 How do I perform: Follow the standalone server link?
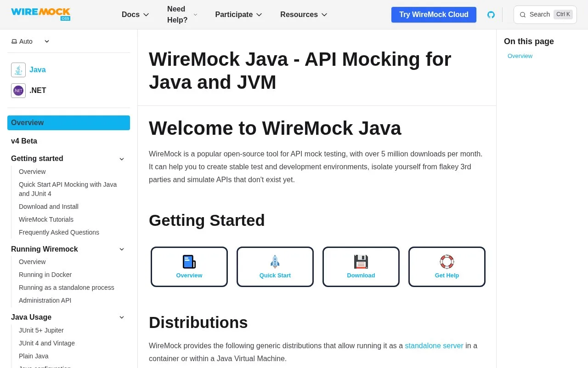(434, 345)
